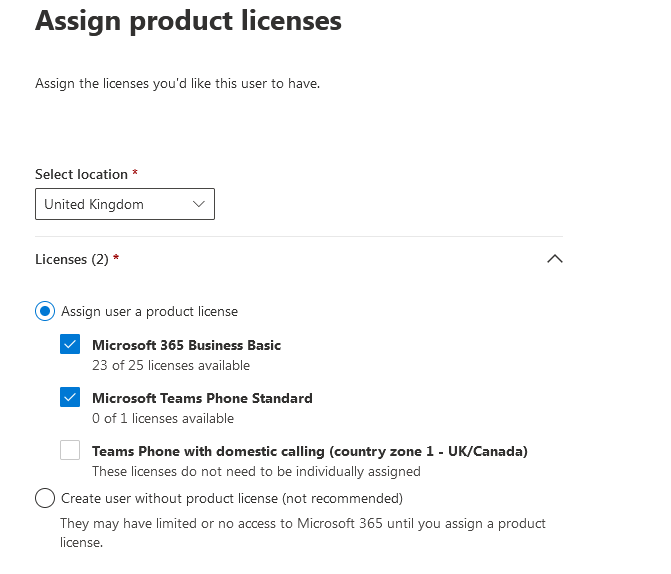671x574 pixels.
Task: Collapse the Licenses section chevron
Action: (x=555, y=259)
